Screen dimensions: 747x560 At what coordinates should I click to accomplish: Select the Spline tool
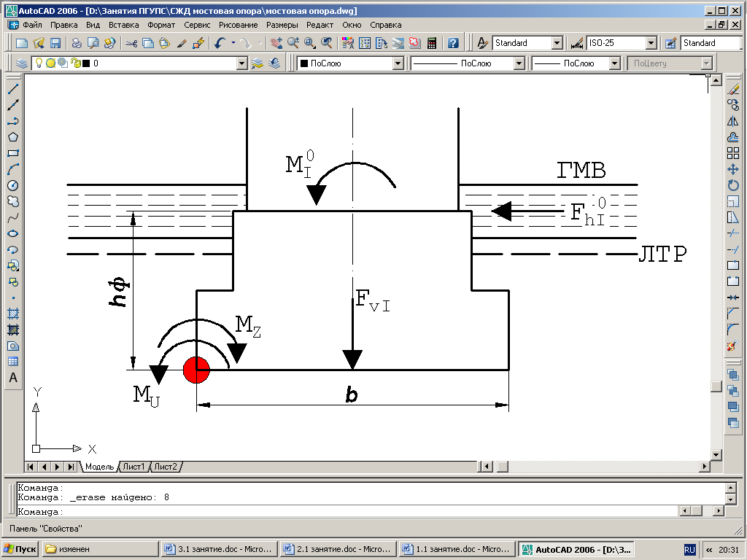[13, 217]
